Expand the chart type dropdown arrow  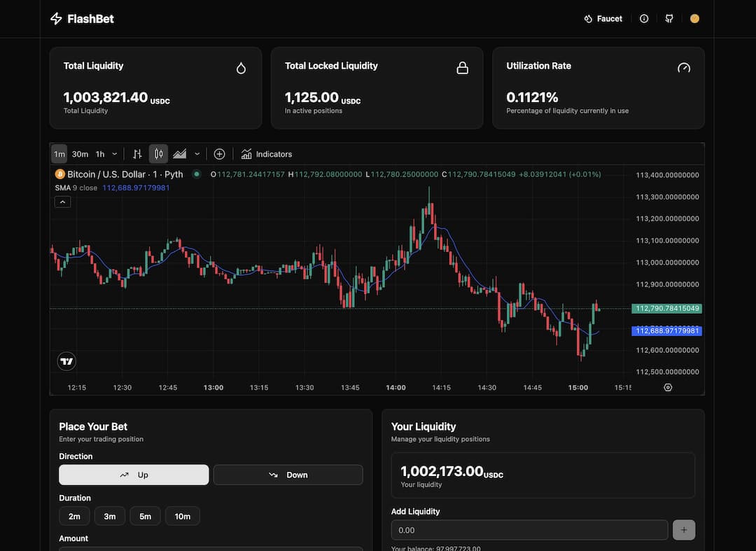coord(197,153)
